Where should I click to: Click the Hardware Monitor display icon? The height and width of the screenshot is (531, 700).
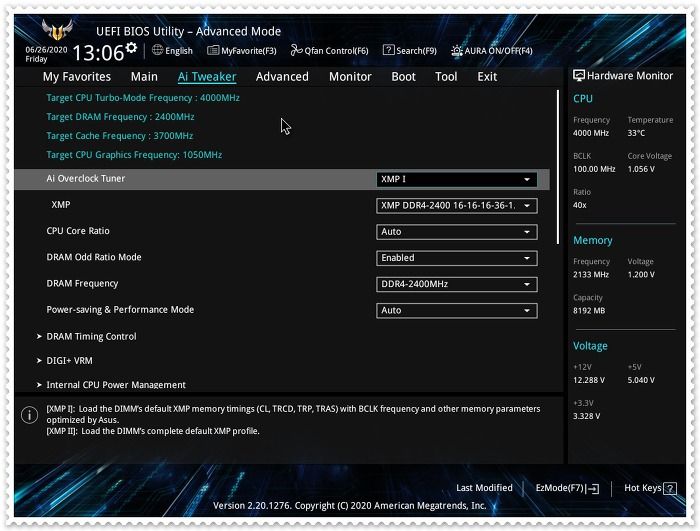[579, 75]
